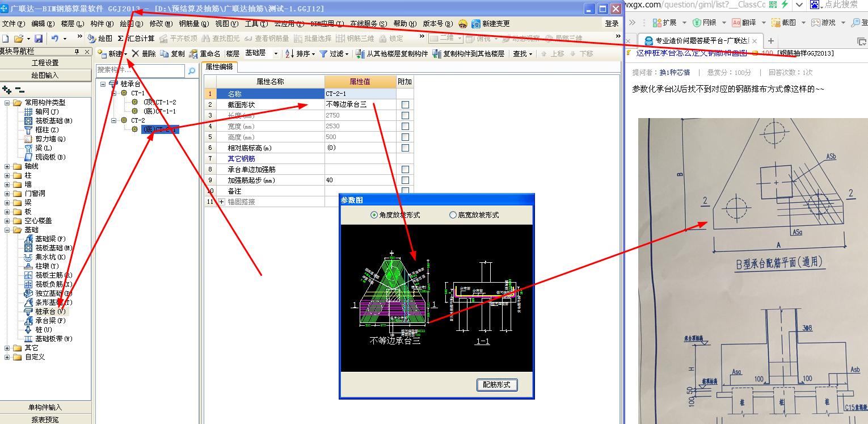Click the 名称 value cell CT-2-1
The width and height of the screenshot is (868, 424).
(x=360, y=94)
